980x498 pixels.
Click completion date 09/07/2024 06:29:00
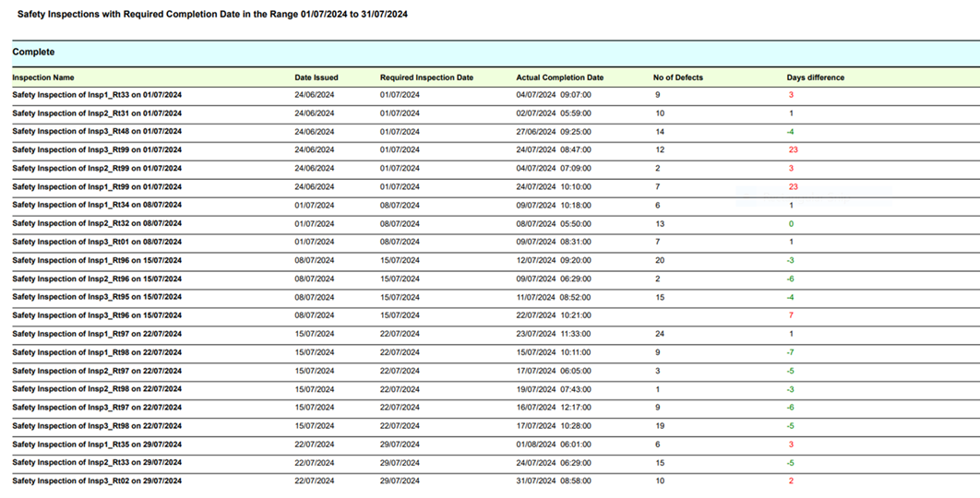click(554, 279)
